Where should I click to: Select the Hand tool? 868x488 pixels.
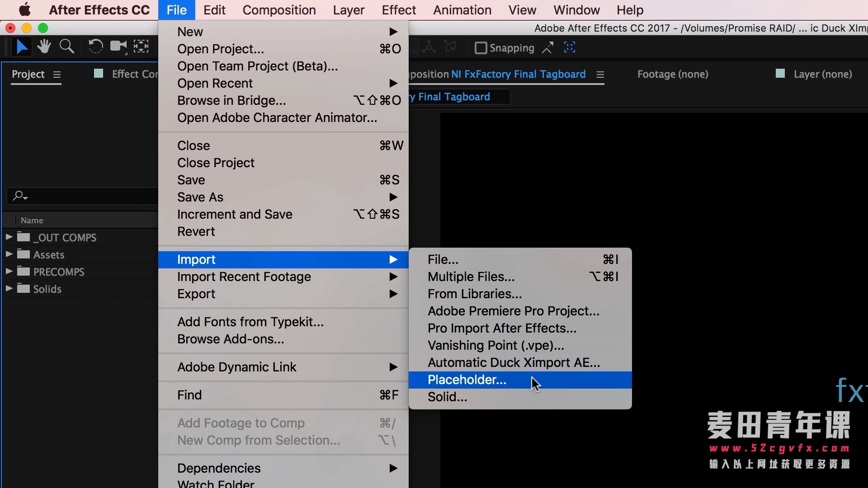[44, 47]
